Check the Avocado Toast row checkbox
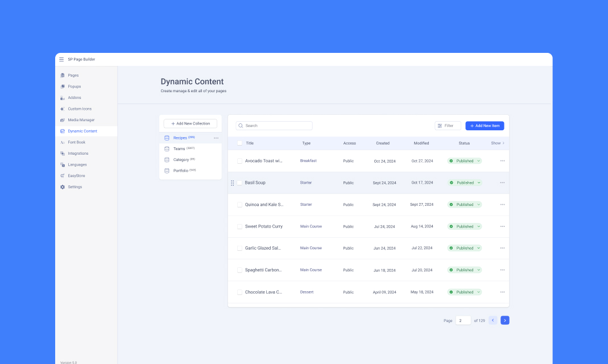Image resolution: width=608 pixels, height=364 pixels. [x=239, y=161]
